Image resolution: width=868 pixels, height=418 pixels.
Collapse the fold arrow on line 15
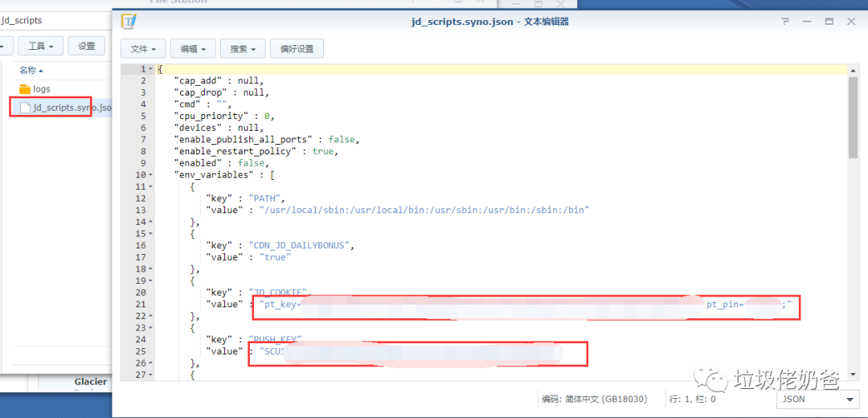tap(150, 234)
